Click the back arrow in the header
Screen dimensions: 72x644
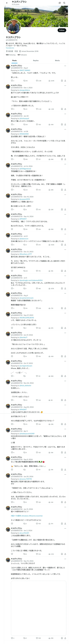[7, 3]
